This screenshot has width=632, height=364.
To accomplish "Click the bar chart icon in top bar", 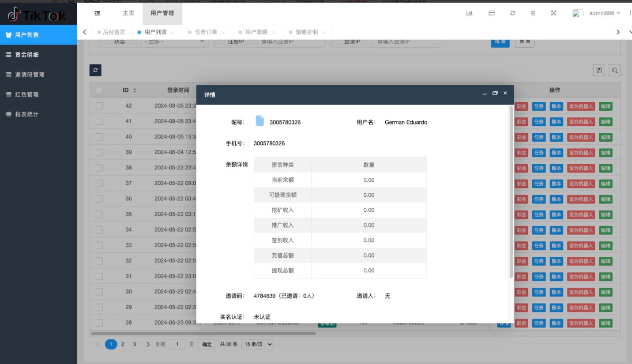I will pos(469,13).
